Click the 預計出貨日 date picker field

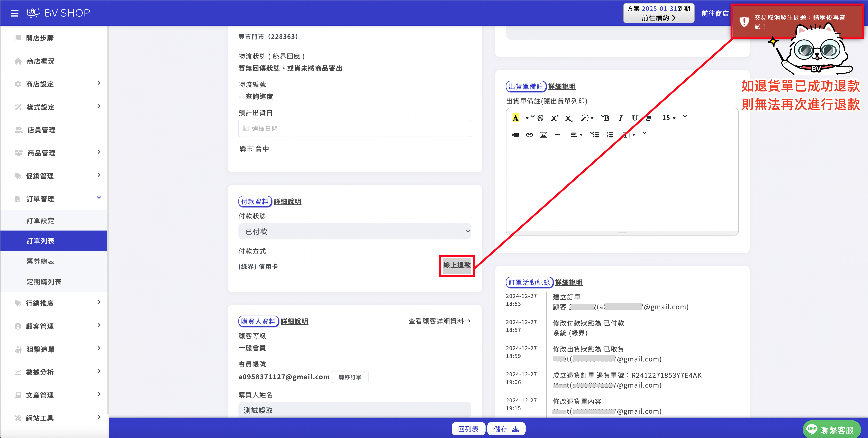tap(354, 128)
